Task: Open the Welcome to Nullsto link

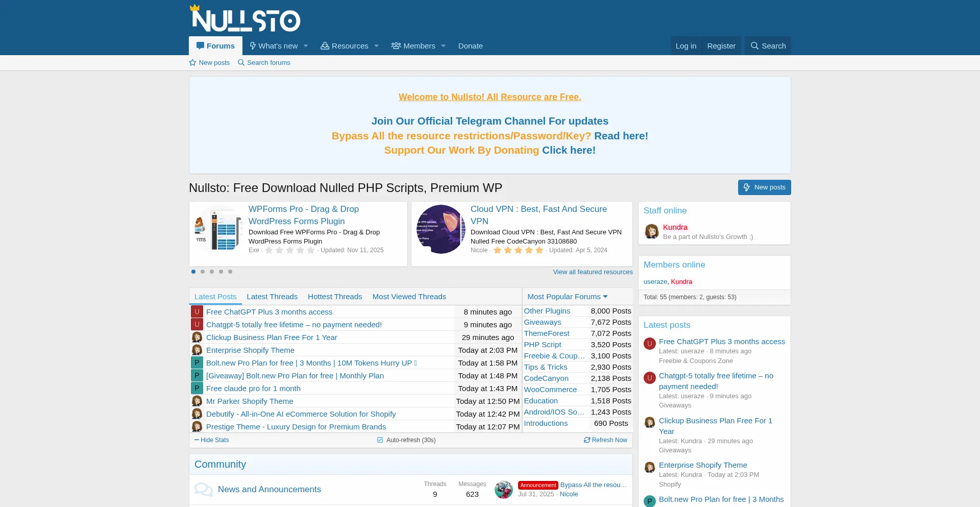Action: tap(490, 97)
